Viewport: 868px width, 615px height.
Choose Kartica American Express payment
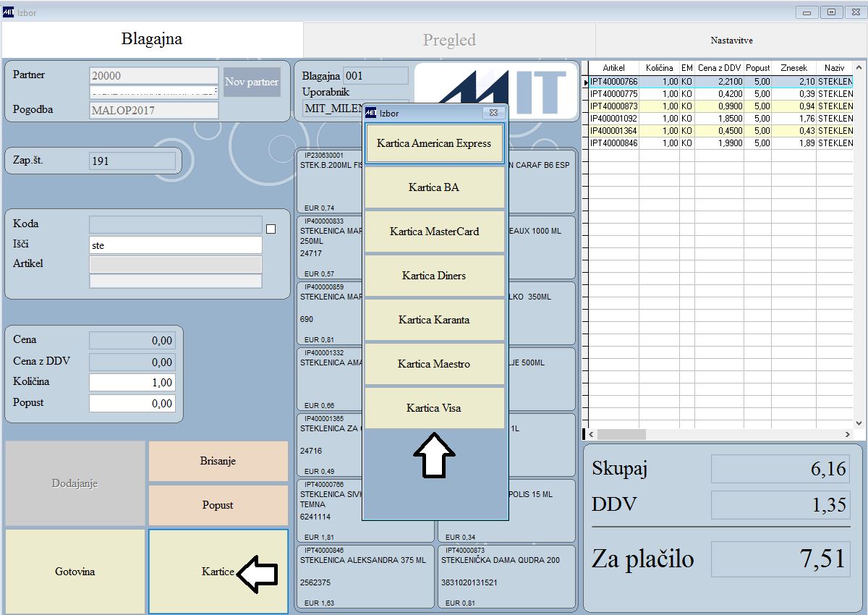pyautogui.click(x=434, y=143)
